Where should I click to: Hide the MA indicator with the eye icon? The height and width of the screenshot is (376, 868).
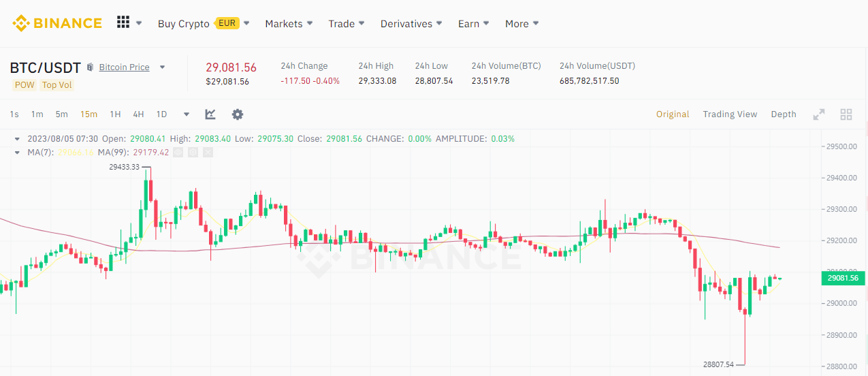pyautogui.click(x=178, y=153)
